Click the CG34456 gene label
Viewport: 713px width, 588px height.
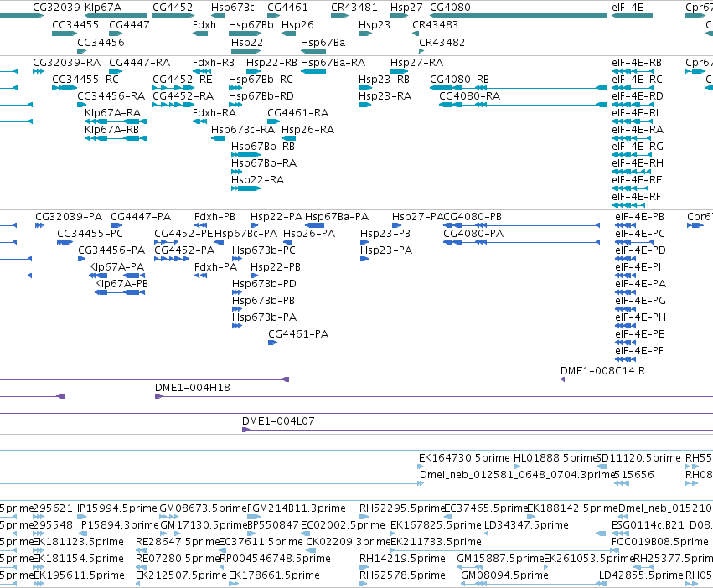(x=101, y=43)
